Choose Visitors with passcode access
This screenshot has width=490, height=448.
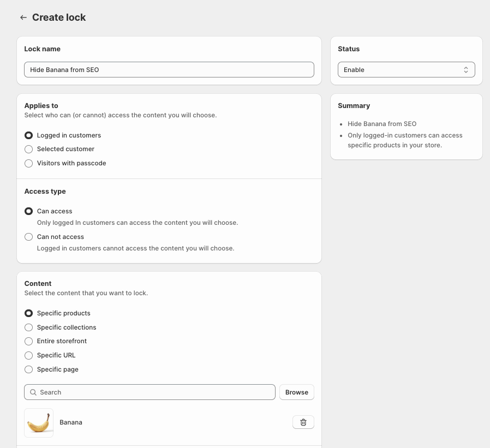tap(28, 163)
